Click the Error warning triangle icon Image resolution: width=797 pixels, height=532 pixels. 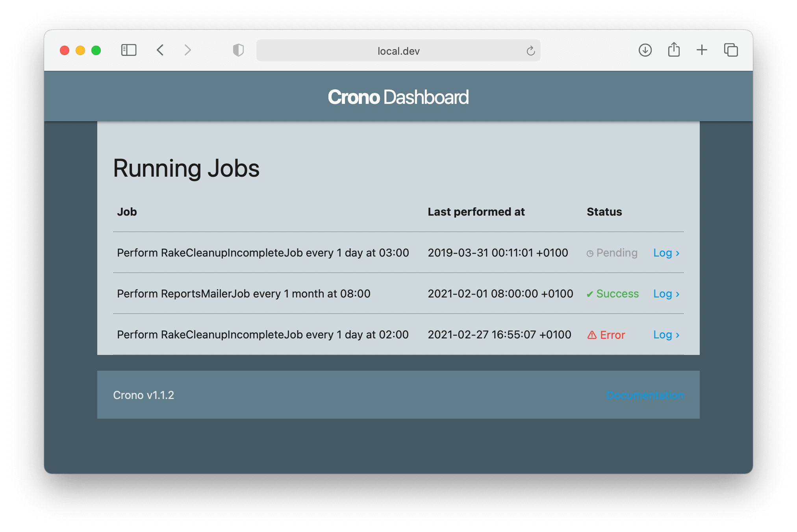pos(592,335)
